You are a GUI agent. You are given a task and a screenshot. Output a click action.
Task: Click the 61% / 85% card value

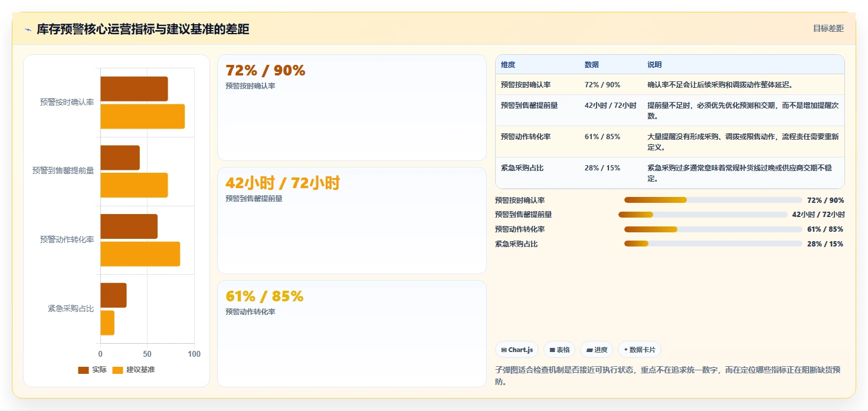click(264, 296)
